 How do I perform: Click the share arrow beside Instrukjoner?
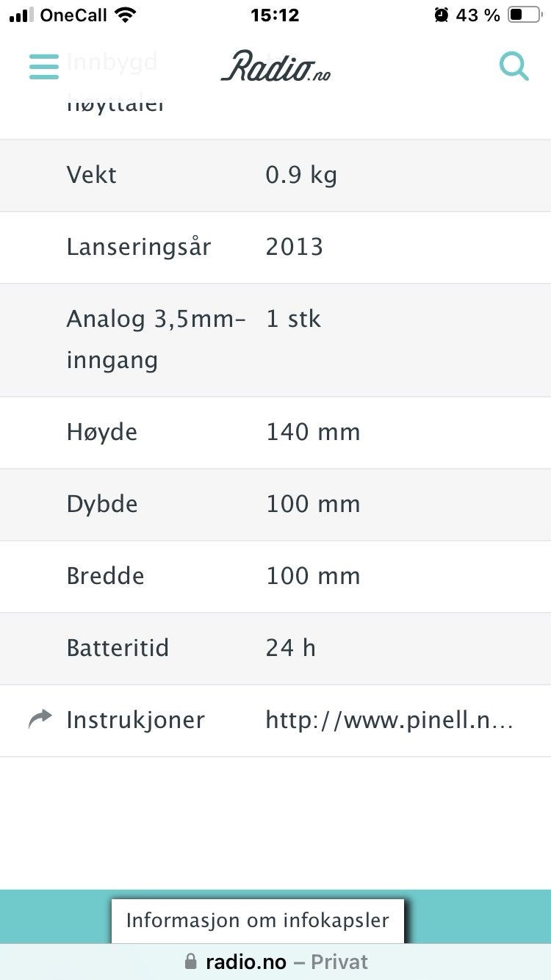click(40, 718)
